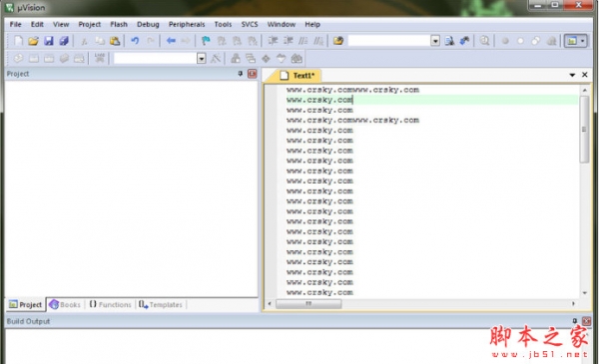Enable or disable the breakpoint with the hollow circle
Viewport: 599px width, 364px height.
(520, 41)
